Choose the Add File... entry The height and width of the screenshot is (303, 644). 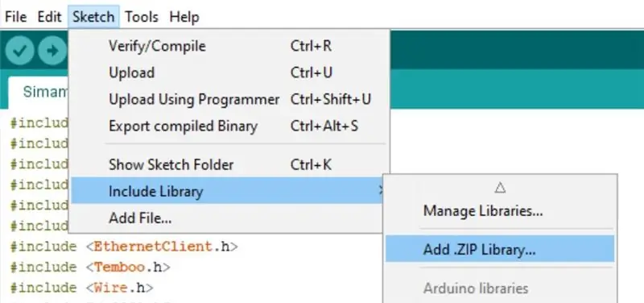(229, 218)
